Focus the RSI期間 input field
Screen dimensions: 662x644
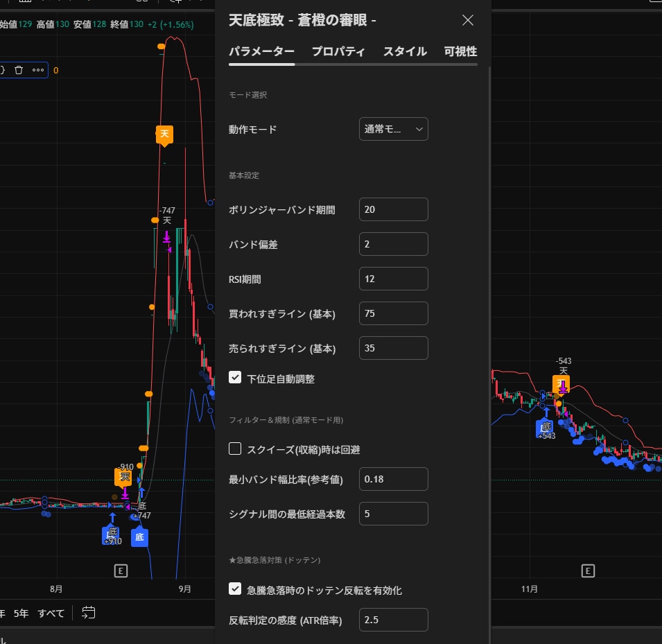[394, 279]
